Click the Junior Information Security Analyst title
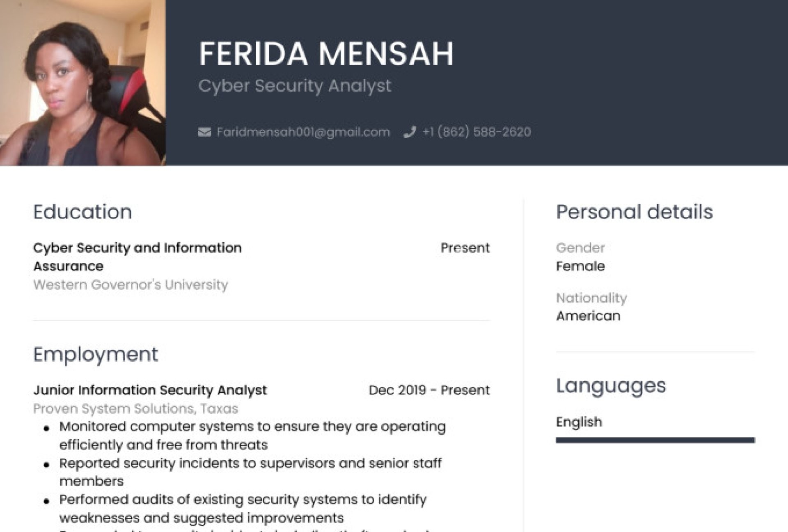This screenshot has width=788, height=532. pos(150,390)
